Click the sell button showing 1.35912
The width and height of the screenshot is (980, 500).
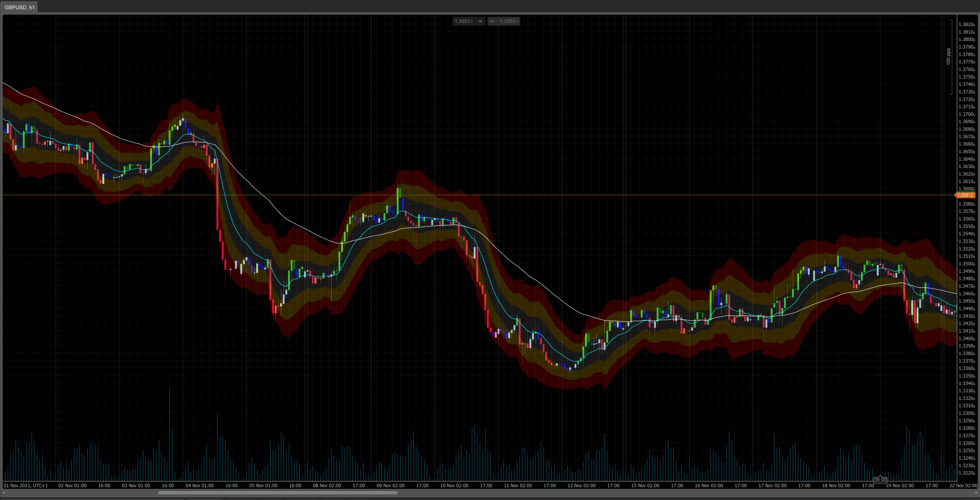tap(469, 21)
